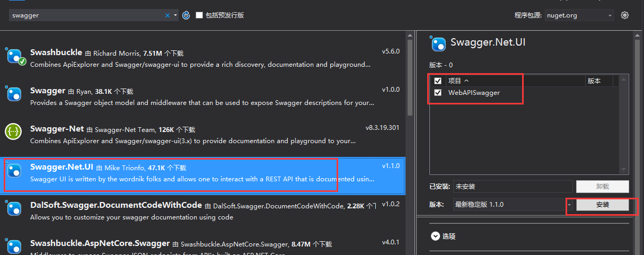Expand the options section chevron
Screen dimensions: 644x255
[435, 236]
